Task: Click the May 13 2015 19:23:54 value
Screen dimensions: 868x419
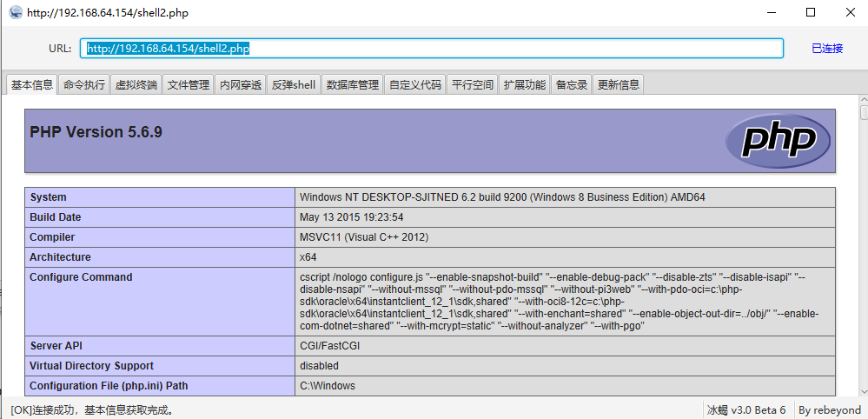Action: (x=352, y=217)
